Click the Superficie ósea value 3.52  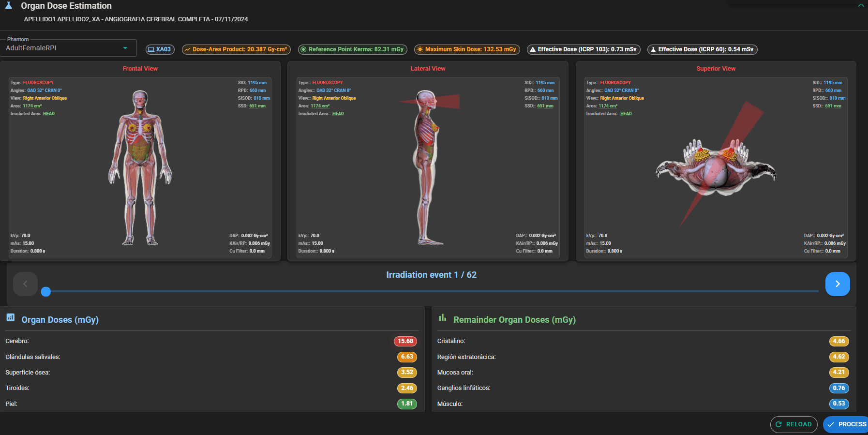click(407, 372)
